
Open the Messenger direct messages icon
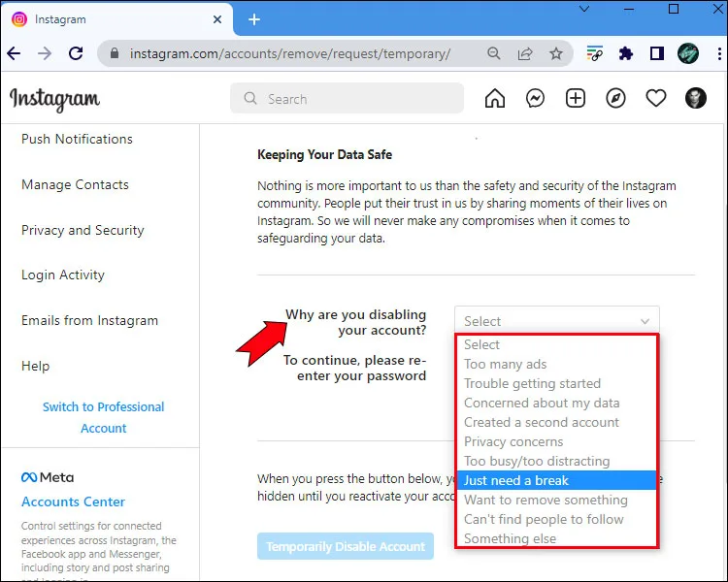[x=535, y=98]
